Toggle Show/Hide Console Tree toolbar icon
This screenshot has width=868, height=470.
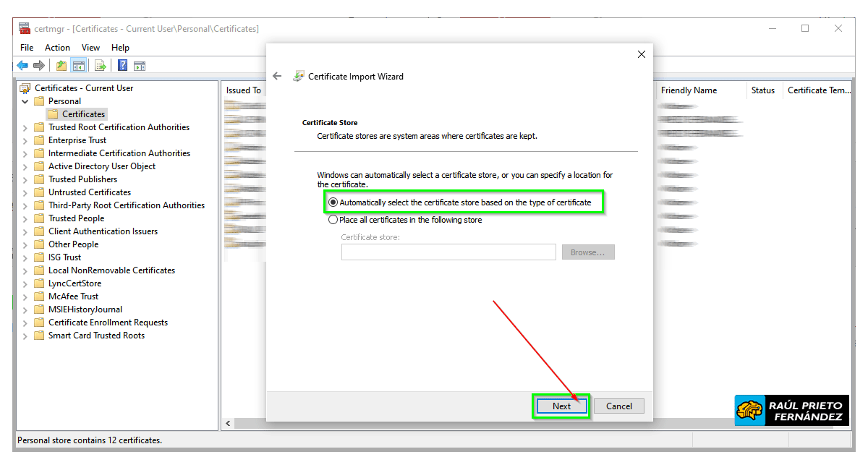pyautogui.click(x=78, y=66)
